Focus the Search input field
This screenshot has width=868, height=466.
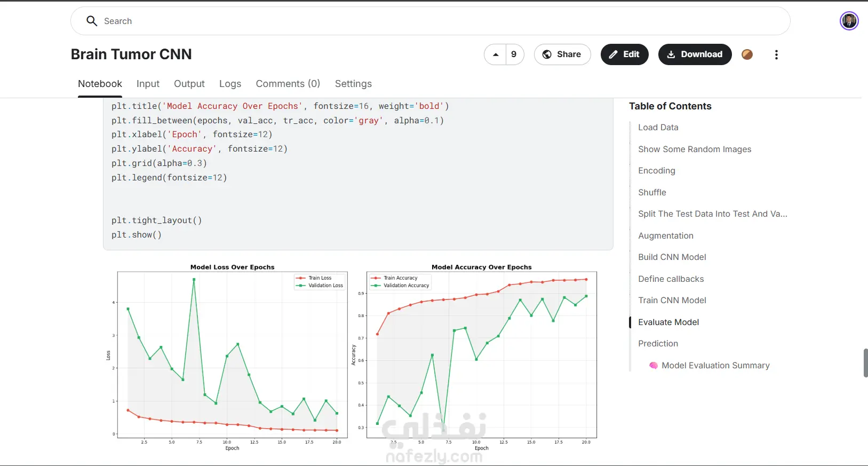(430, 21)
